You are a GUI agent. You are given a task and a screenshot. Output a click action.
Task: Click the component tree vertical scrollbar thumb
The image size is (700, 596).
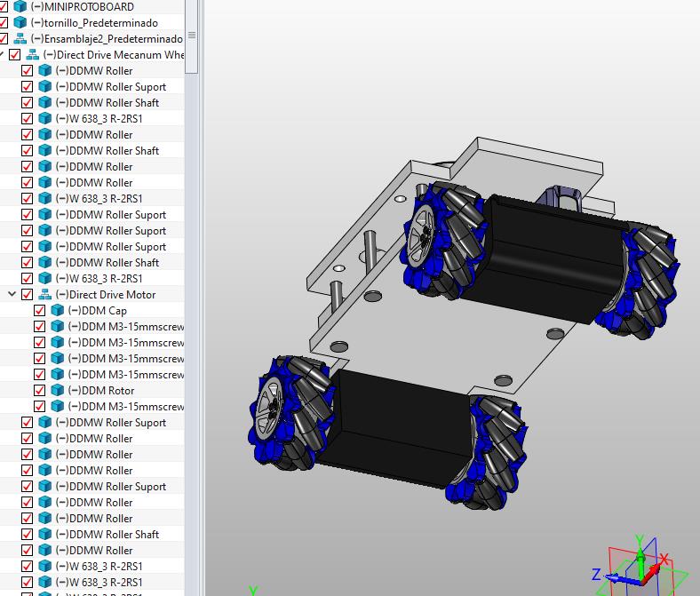(192, 36)
